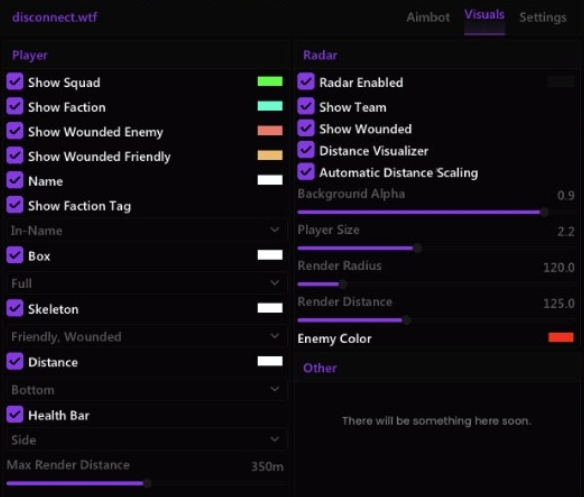Uncheck the Show Squad checkbox
Image resolution: width=584 pixels, height=497 pixels.
pyautogui.click(x=15, y=82)
